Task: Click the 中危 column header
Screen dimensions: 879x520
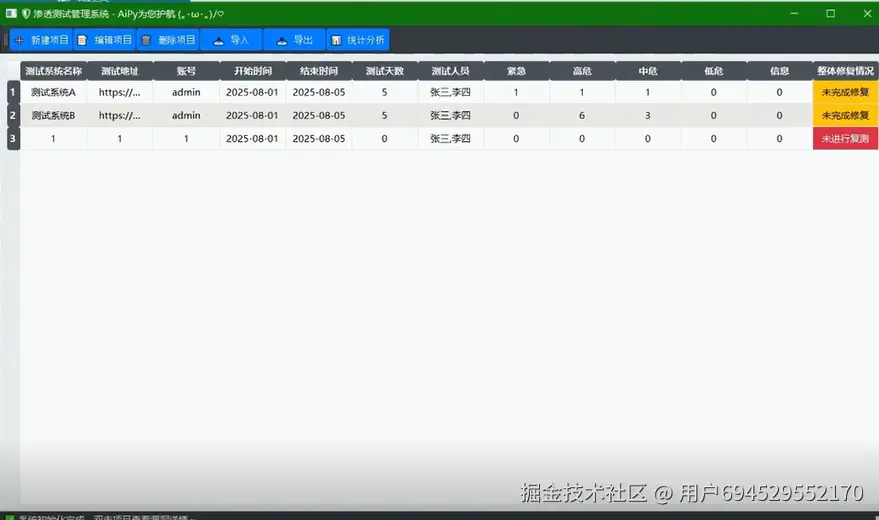Action: pos(647,71)
